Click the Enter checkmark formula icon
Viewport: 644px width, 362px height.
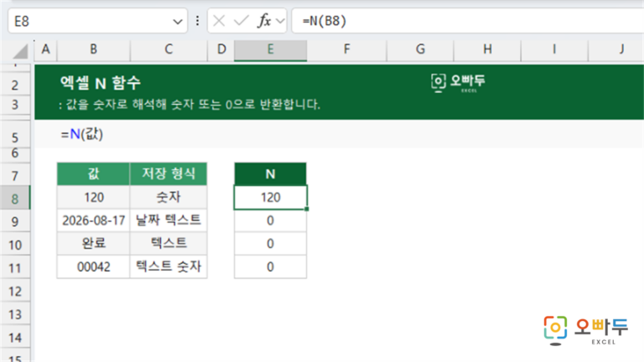(x=241, y=21)
